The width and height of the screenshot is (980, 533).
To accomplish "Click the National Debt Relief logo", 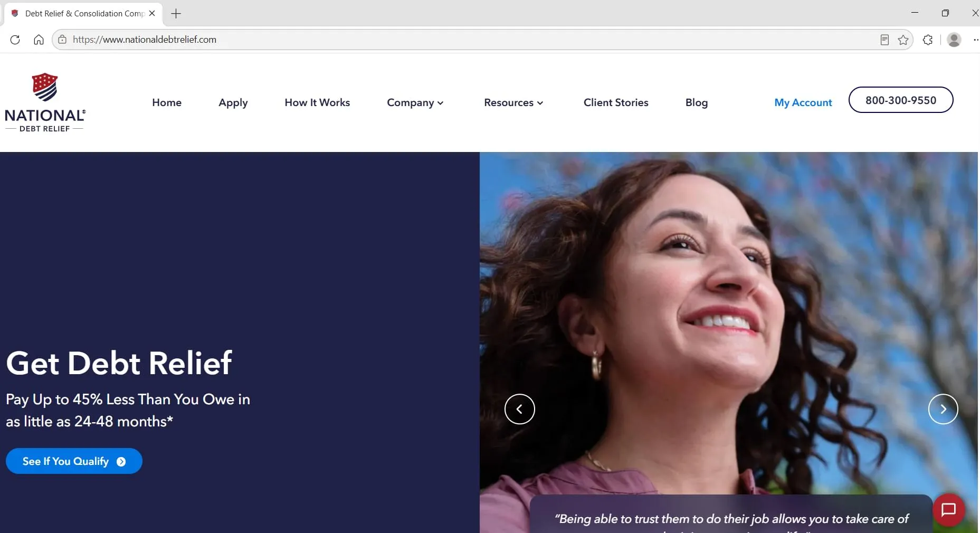I will [45, 102].
